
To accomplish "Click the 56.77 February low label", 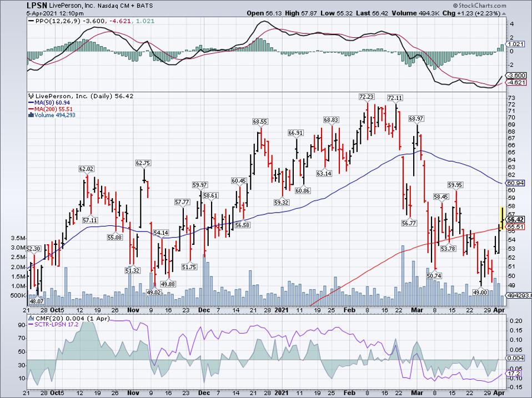I will pos(409,223).
